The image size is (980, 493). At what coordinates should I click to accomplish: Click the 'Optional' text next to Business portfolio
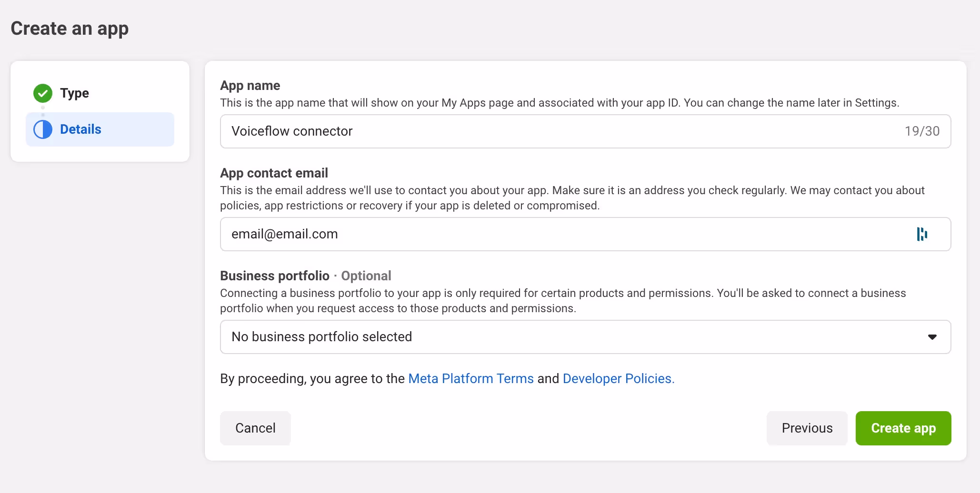coord(366,276)
